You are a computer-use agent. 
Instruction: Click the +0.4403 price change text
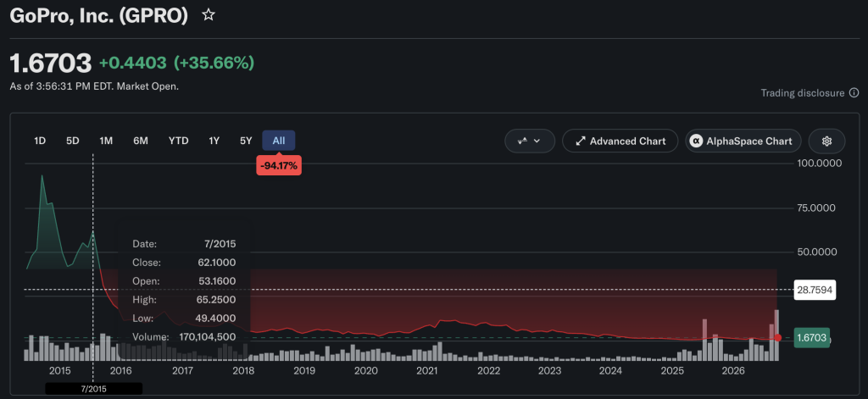pyautogui.click(x=133, y=63)
